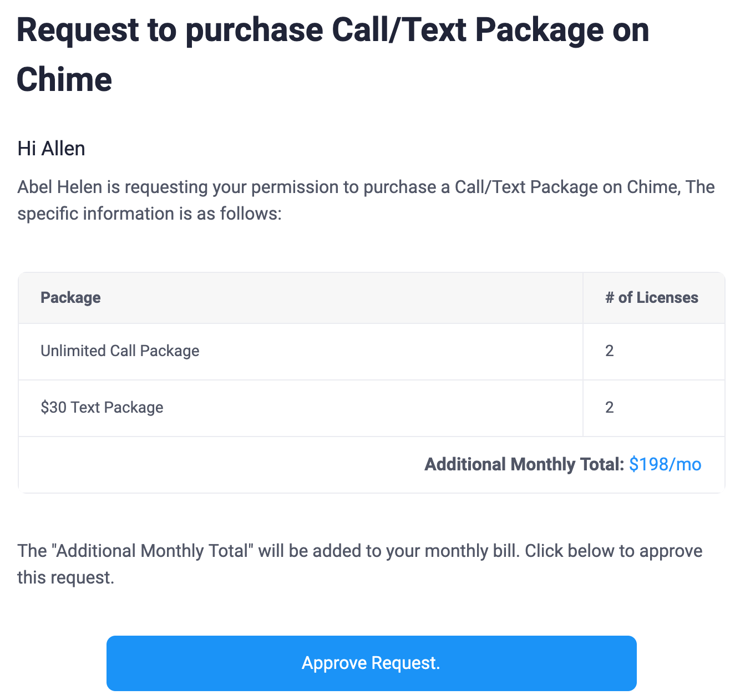Click "Request to purchase Call/Text Package" heading line

(333, 30)
